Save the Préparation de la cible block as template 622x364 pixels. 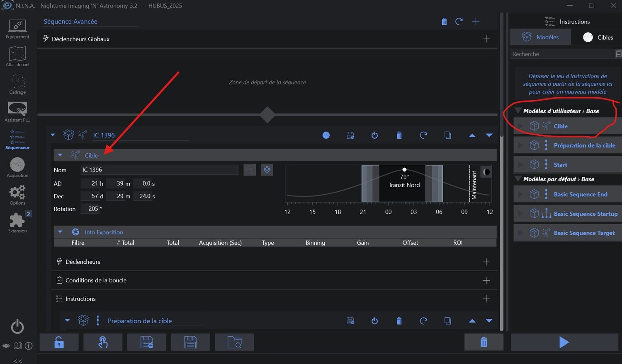coord(350,321)
